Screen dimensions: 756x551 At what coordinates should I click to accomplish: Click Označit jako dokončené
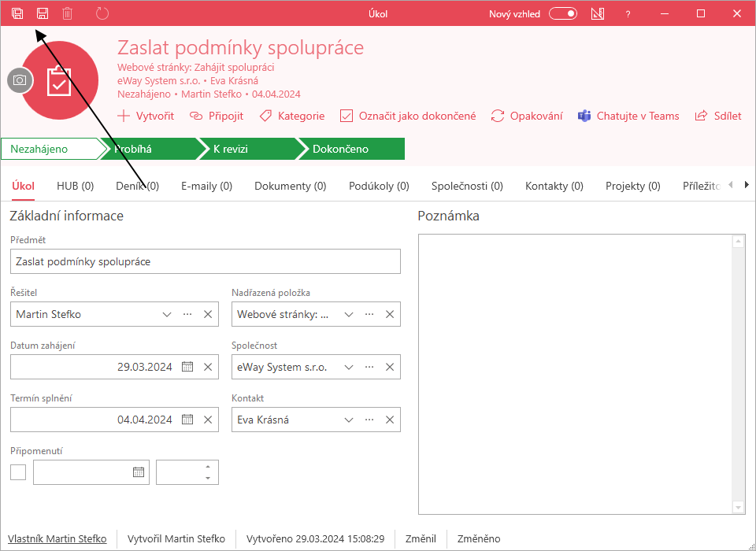(408, 116)
